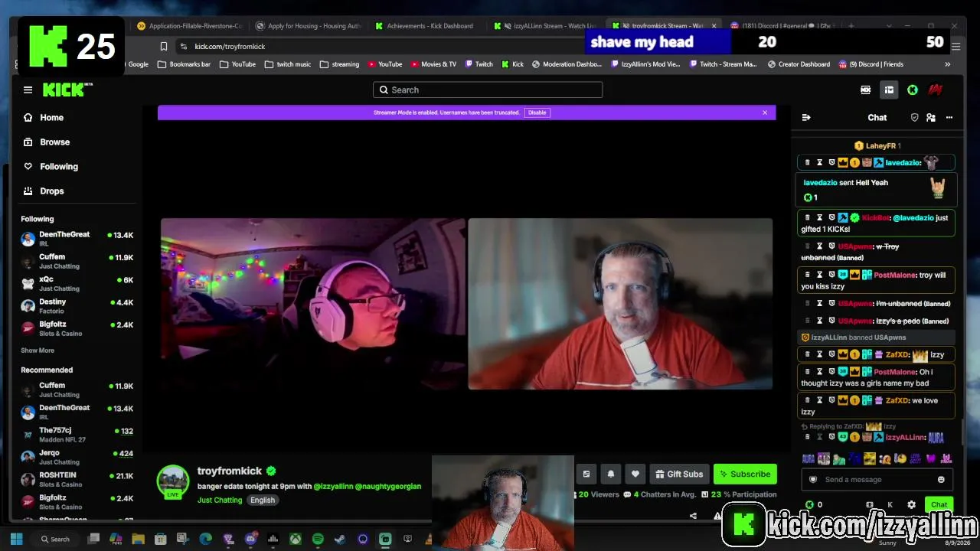Screen dimensions: 980x551
Task: Open the green Kick points icon in header
Action: coord(913,90)
